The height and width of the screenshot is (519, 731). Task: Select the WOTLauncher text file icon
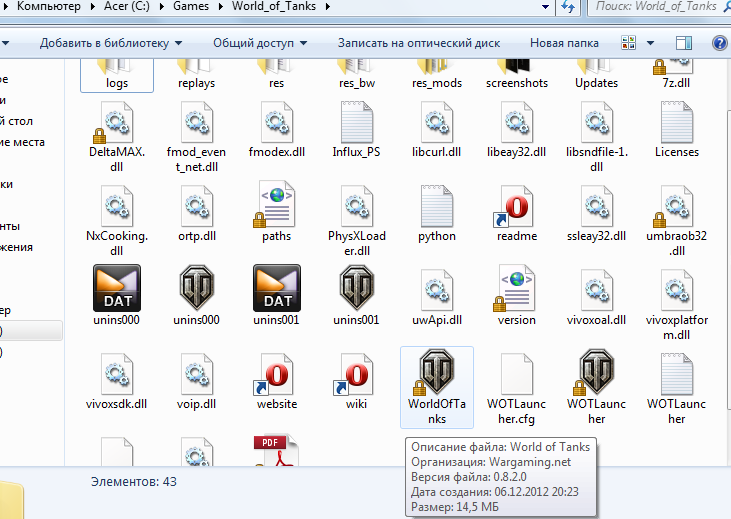pyautogui.click(x=676, y=374)
